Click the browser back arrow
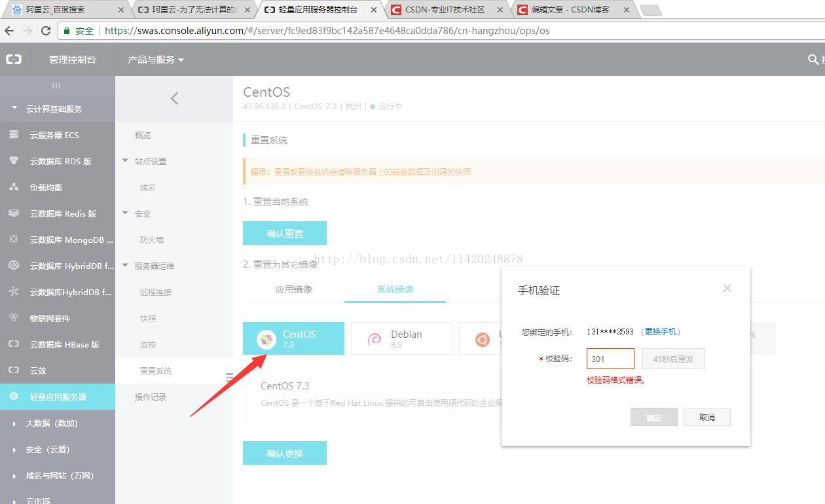The image size is (825, 504). click(9, 31)
